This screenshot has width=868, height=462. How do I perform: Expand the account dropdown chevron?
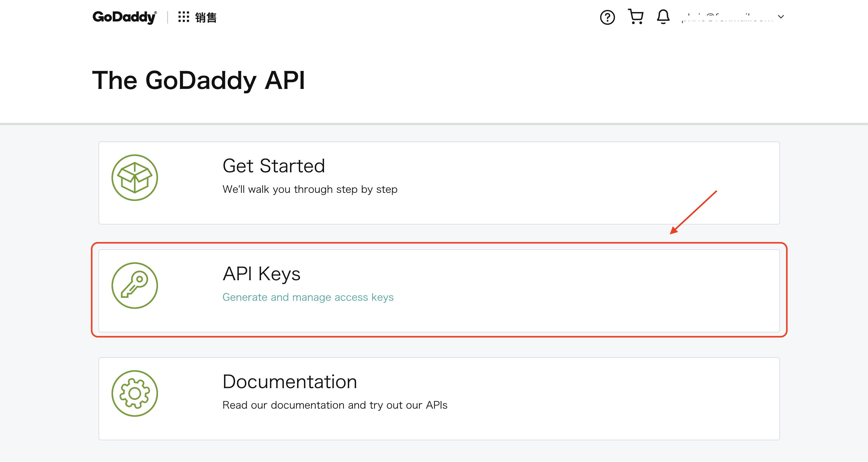tap(781, 17)
